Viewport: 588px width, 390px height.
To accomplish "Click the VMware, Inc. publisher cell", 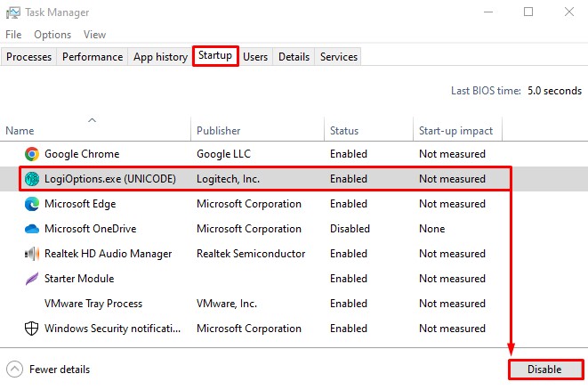I will point(227,304).
